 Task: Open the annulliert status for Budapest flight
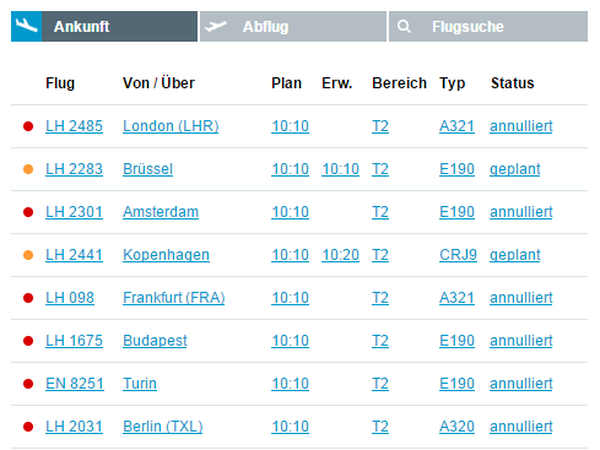coord(521,341)
